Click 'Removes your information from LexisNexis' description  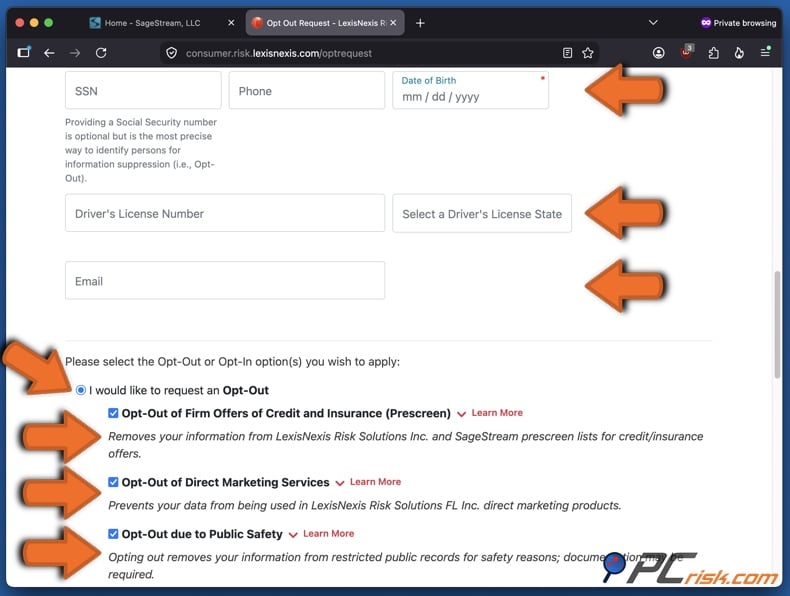(x=406, y=445)
